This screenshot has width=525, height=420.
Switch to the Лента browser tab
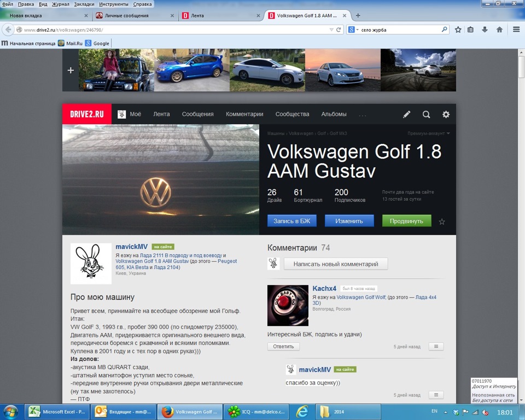click(x=220, y=15)
